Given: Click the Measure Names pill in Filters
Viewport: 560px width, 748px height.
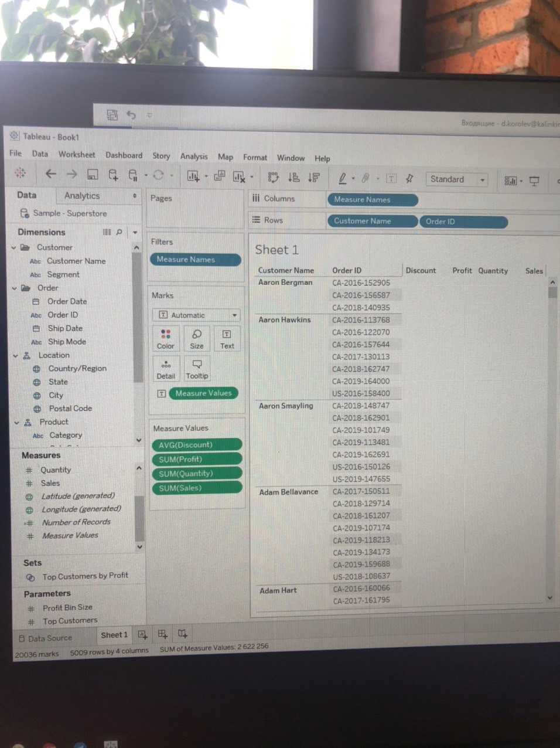Looking at the screenshot, I should [x=195, y=259].
